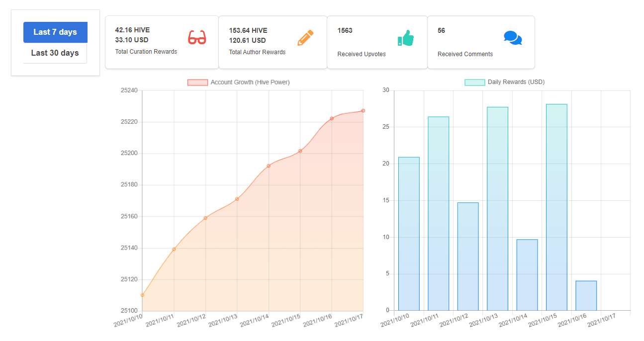Image resolution: width=644 pixels, height=341 pixels.
Task: Open the Total Curation Rewards card
Action: pos(162,42)
